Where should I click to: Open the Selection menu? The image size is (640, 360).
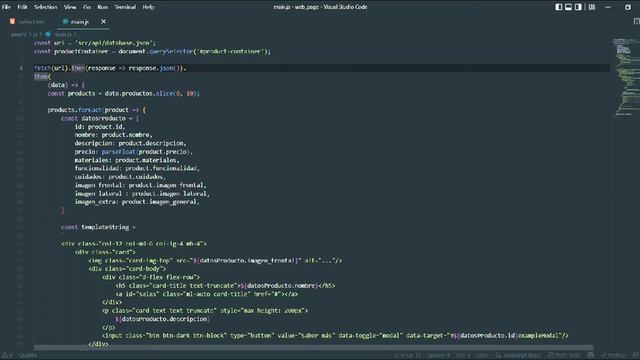46,7
